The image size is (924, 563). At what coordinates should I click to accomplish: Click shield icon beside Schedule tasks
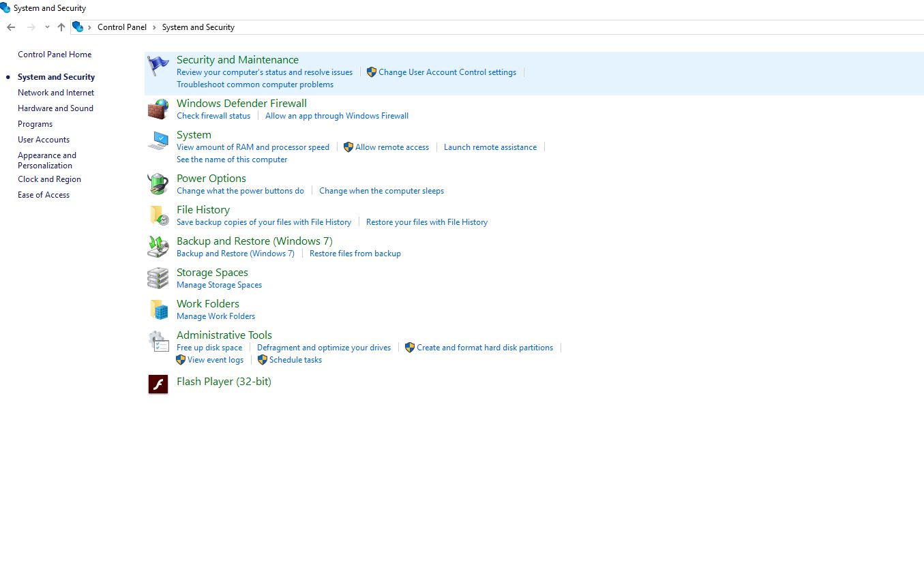tap(263, 360)
